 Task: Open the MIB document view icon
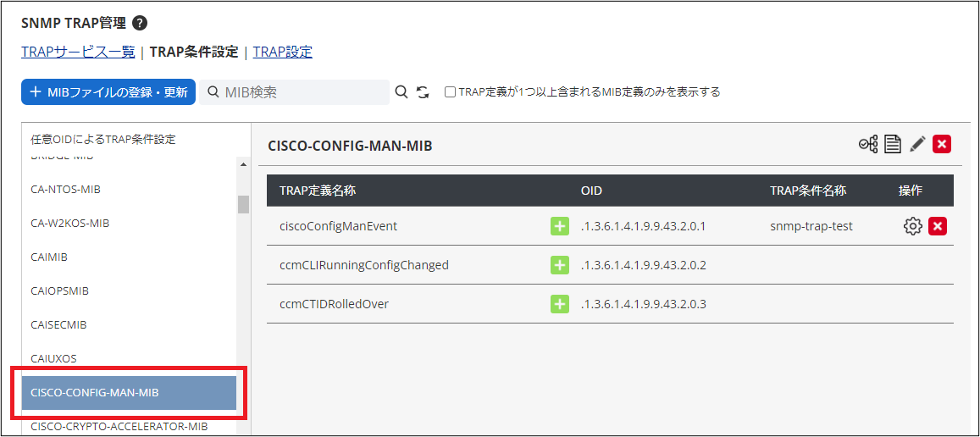(892, 145)
